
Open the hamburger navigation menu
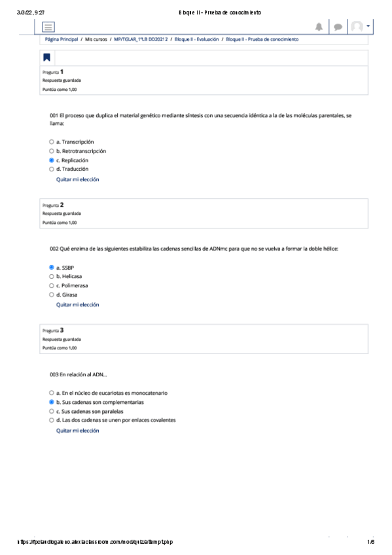[x=48, y=27]
